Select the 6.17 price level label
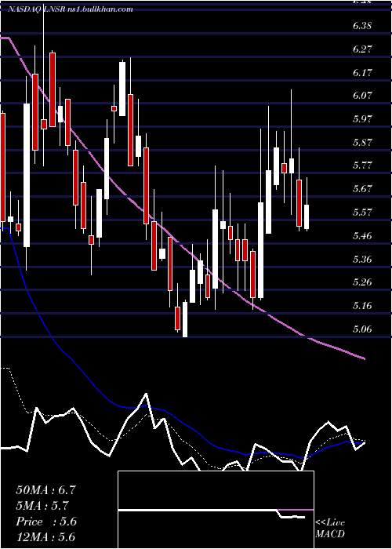Image resolution: width=392 pixels, height=549 pixels. tap(362, 72)
